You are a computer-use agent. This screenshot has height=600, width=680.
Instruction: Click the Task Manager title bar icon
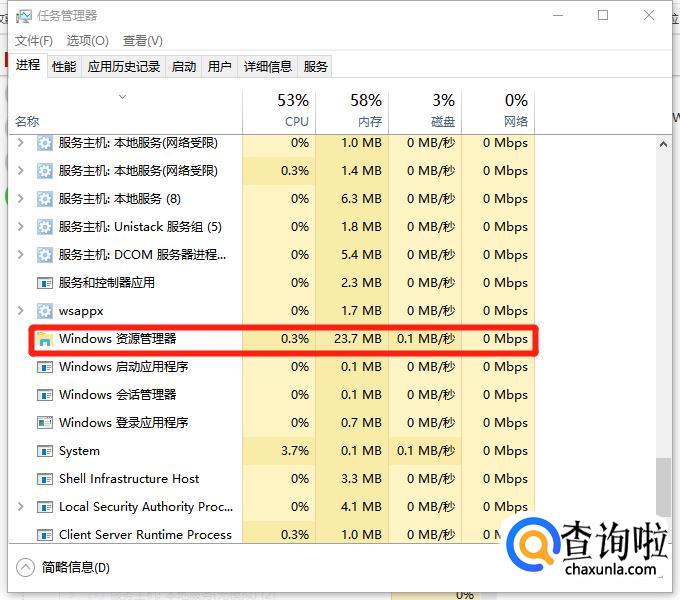(23, 16)
